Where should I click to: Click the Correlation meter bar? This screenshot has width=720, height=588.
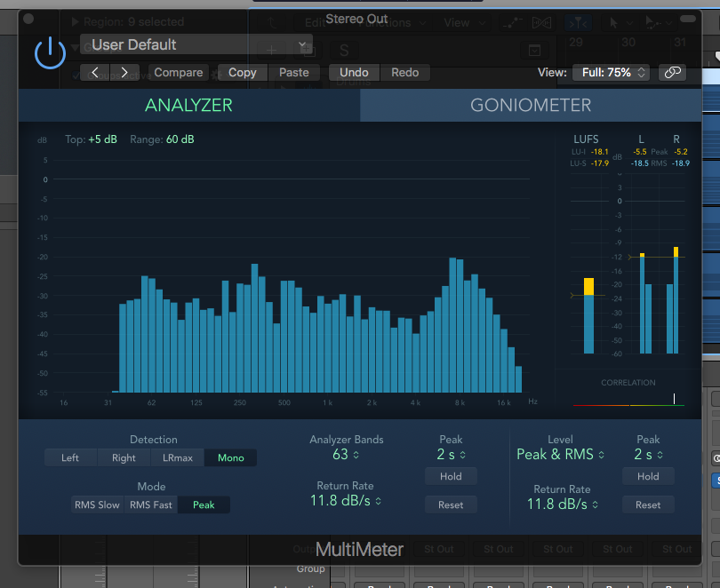[x=628, y=404]
